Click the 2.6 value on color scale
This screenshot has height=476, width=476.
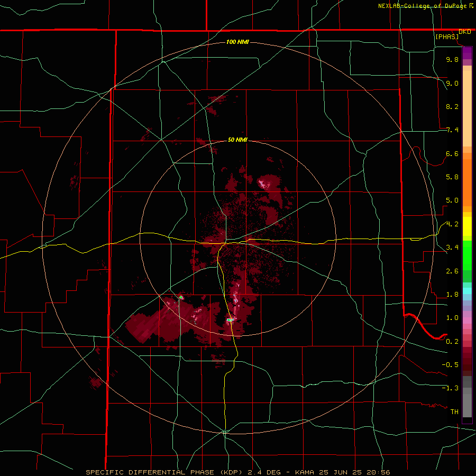coord(452,271)
